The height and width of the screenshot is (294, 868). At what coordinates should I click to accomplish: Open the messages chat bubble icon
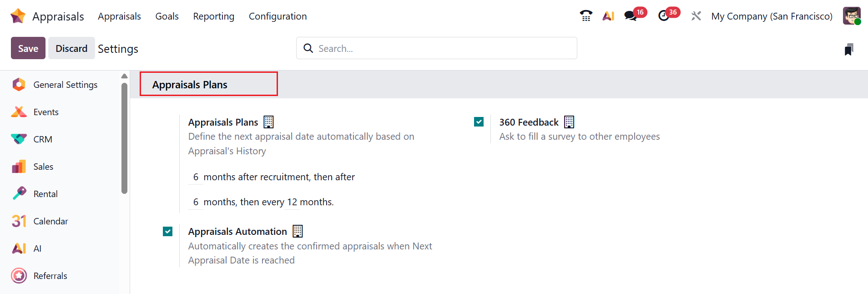click(631, 16)
